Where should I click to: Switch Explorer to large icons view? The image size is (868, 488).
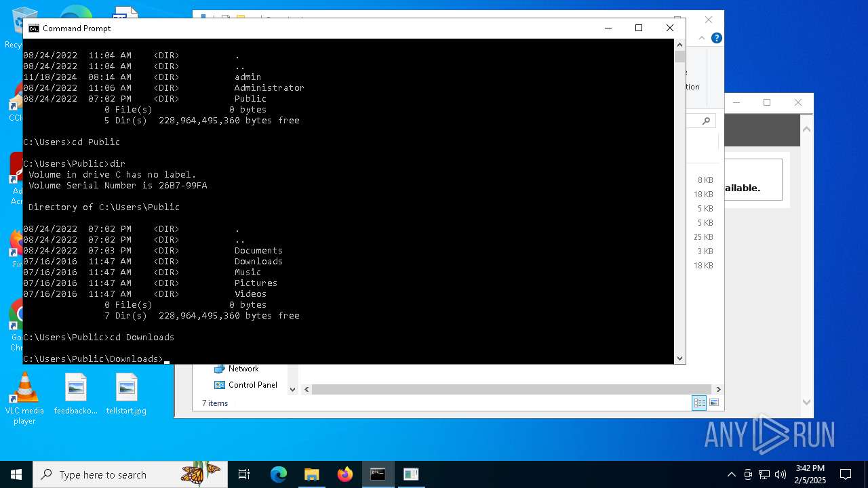[713, 403]
